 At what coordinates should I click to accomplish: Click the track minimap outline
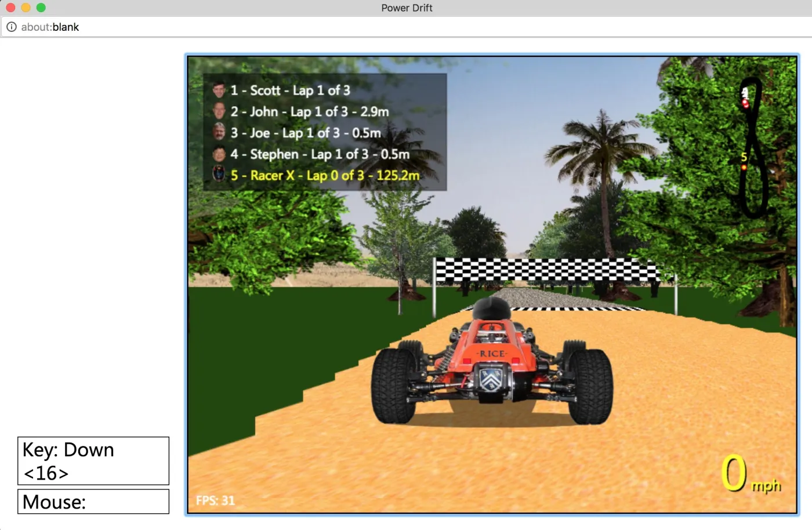click(754, 148)
